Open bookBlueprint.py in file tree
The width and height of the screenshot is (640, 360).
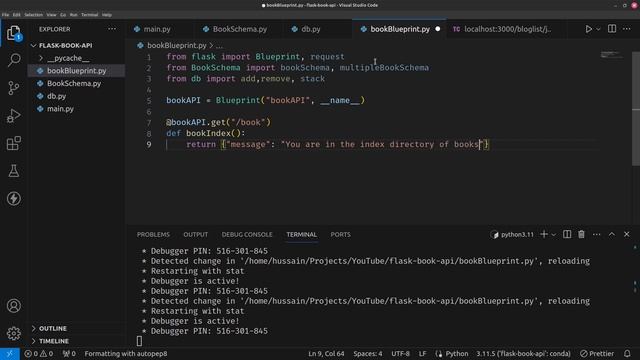click(x=76, y=71)
